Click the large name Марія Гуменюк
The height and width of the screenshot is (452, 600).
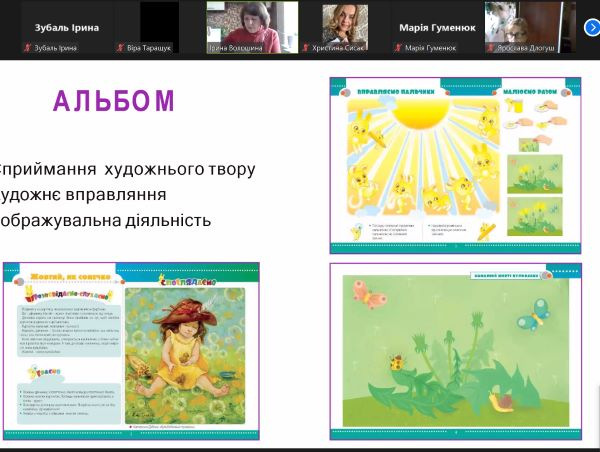point(437,28)
